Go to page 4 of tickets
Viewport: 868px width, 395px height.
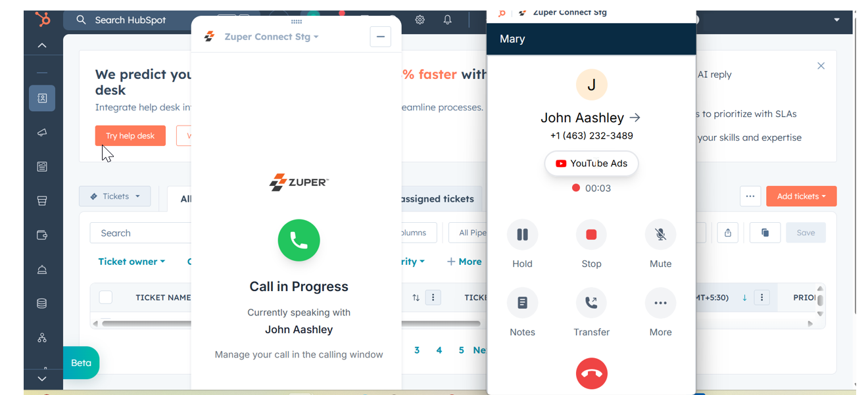click(439, 350)
